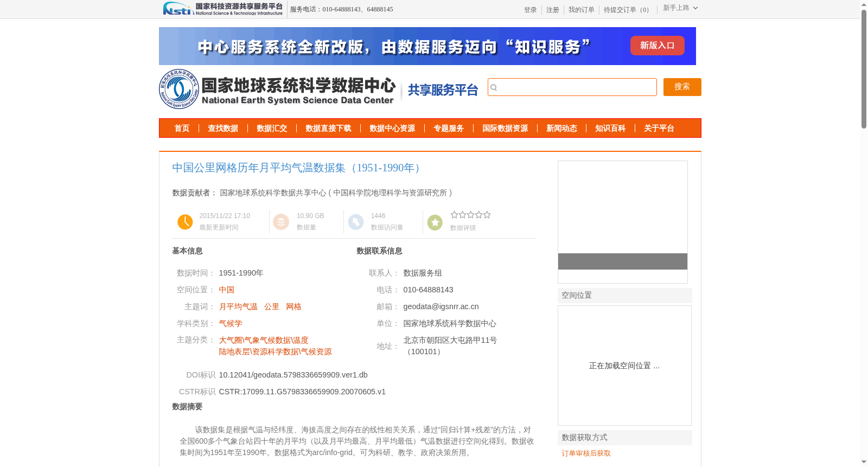Open the 关于平台 menu

click(659, 129)
